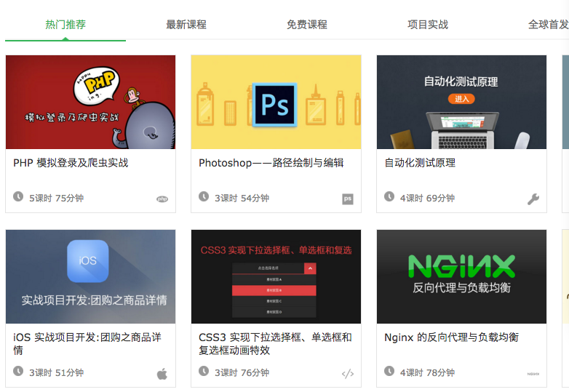Viewport: 569px width, 392px height.
Task: Click the 自动化测试原理 laptop thumbnail image
Action: 461,102
